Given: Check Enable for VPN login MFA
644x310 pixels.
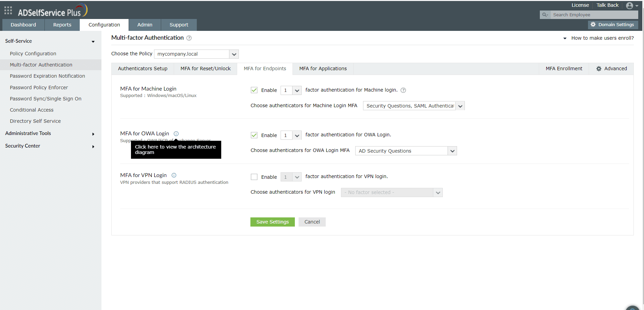Looking at the screenshot, I should coord(254,177).
